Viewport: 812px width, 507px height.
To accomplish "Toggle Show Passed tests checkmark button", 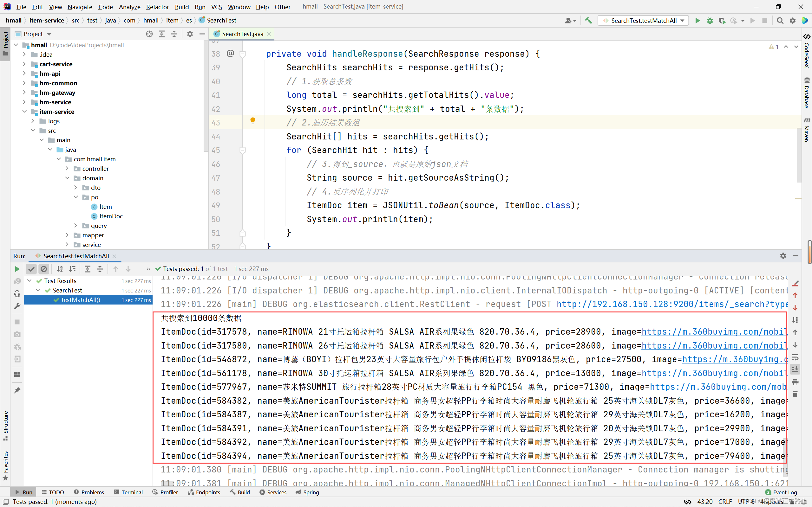I will pos(31,269).
